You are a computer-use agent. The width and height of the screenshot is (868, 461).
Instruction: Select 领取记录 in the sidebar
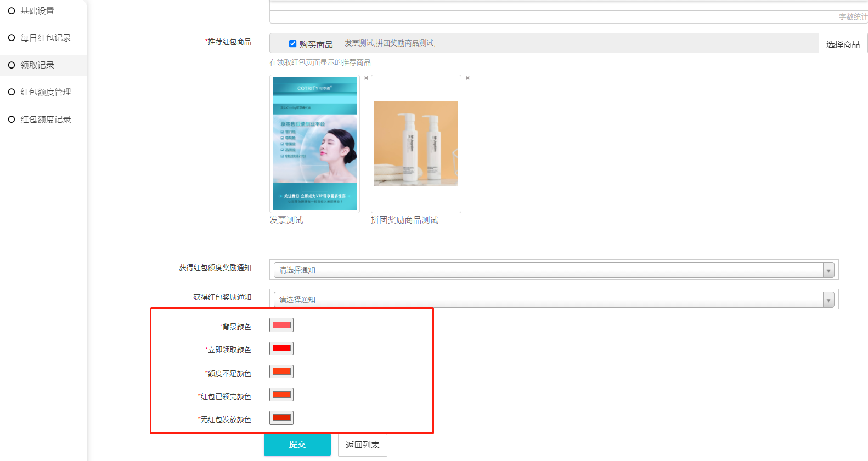click(x=37, y=65)
